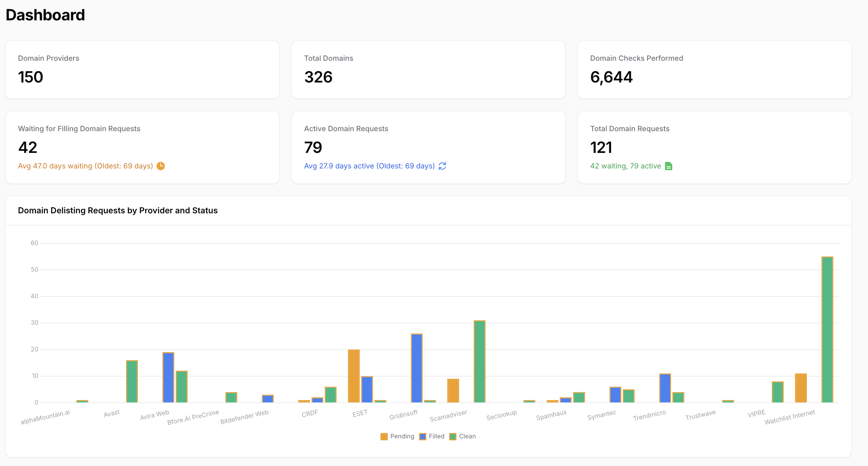Click the ESET orange Pending bar
868x466 pixels.
(354, 376)
